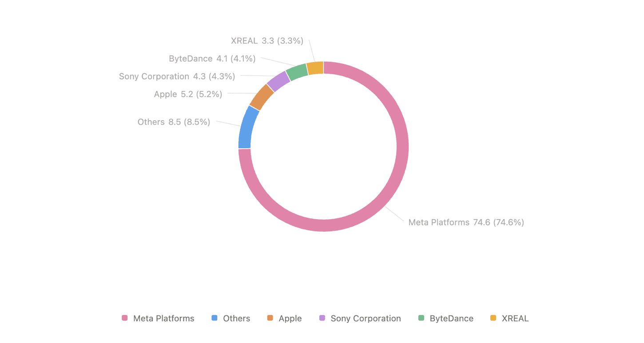The height and width of the screenshot is (343, 644).
Task: Click the Others 8.5 (8.5%) label
Action: coord(173,122)
